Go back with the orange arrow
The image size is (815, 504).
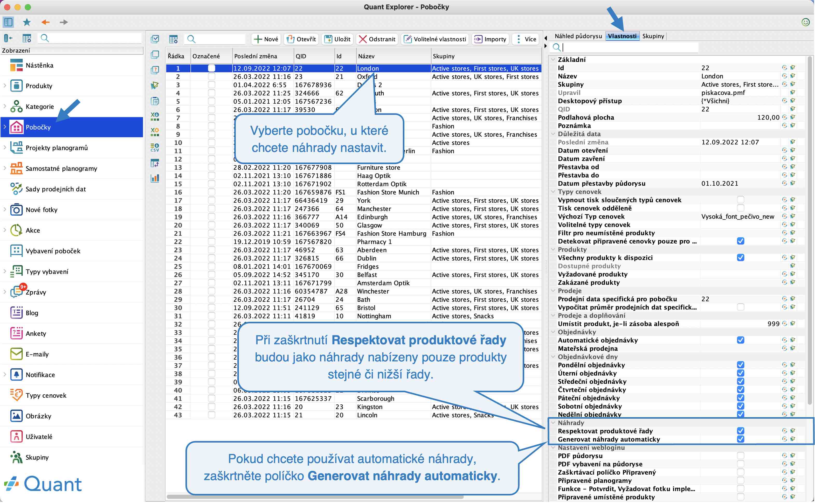pyautogui.click(x=45, y=22)
